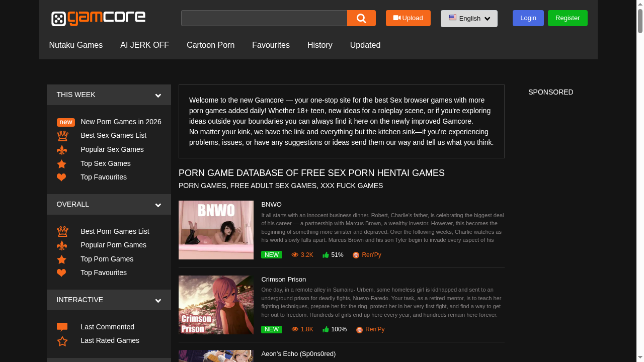Open the English language dropdown
Image resolution: width=644 pixels, height=362 pixels.
(x=469, y=18)
